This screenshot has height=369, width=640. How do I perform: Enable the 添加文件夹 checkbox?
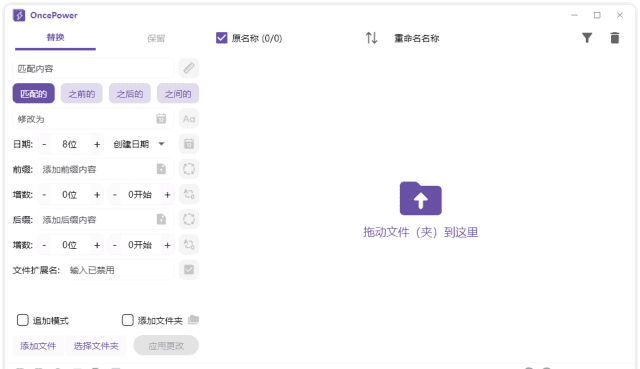[x=127, y=320]
